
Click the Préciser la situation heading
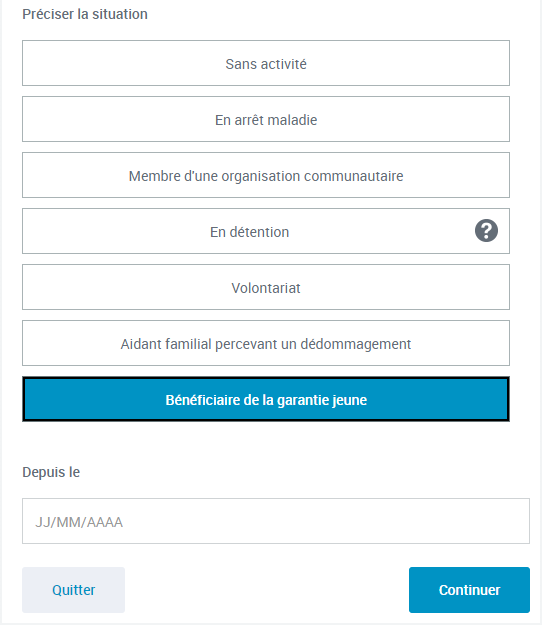pyautogui.click(x=85, y=14)
